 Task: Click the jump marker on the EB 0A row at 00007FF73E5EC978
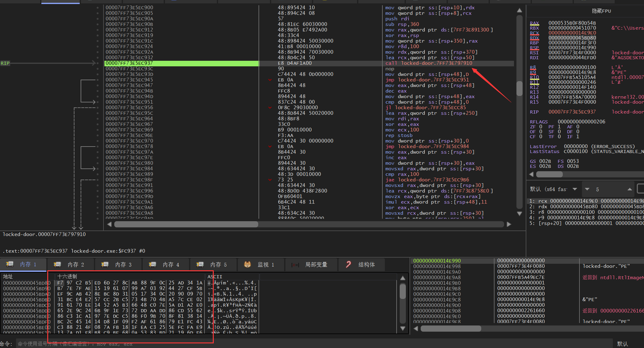point(270,147)
